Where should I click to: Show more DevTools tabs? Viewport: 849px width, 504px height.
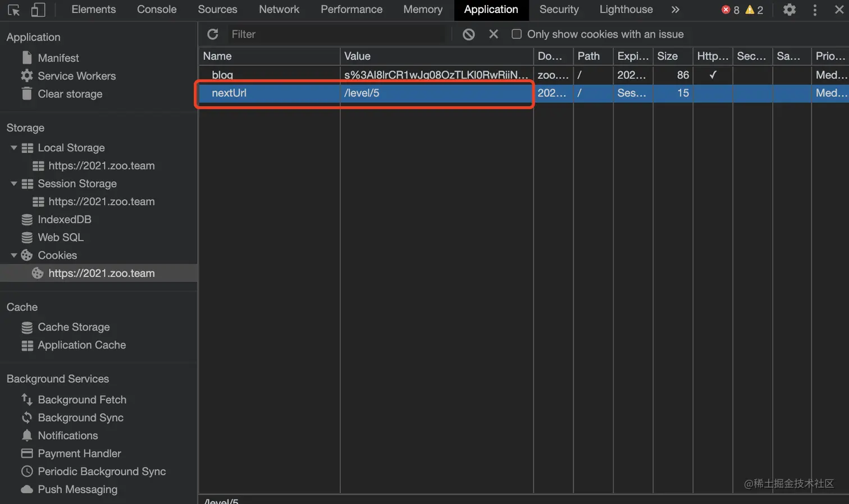point(675,10)
